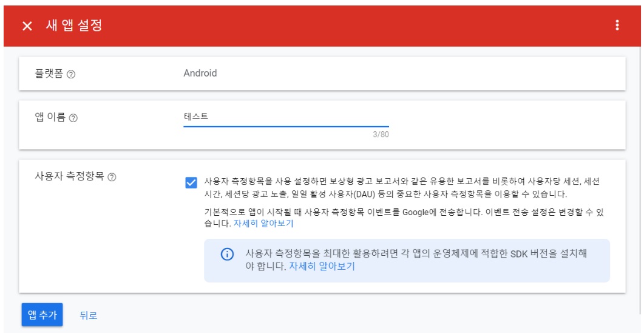Click the 사용자 측정항목 label
644x333 pixels.
(x=69, y=176)
